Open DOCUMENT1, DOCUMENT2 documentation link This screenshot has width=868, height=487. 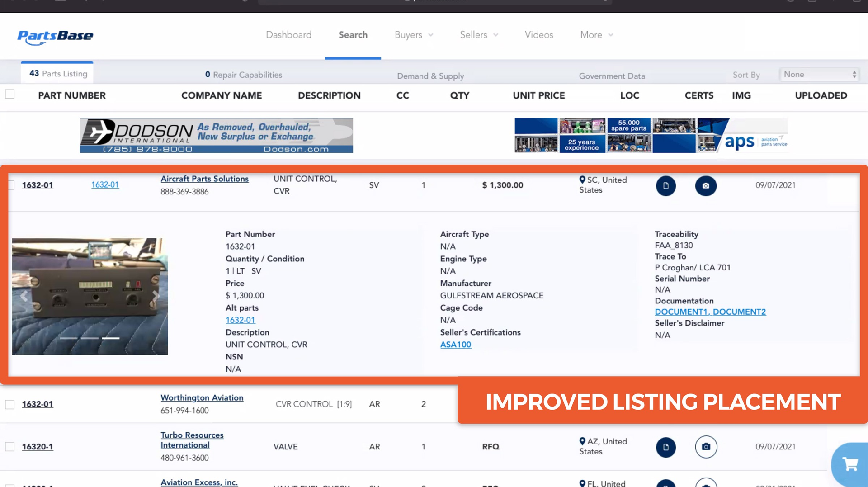pyautogui.click(x=710, y=312)
